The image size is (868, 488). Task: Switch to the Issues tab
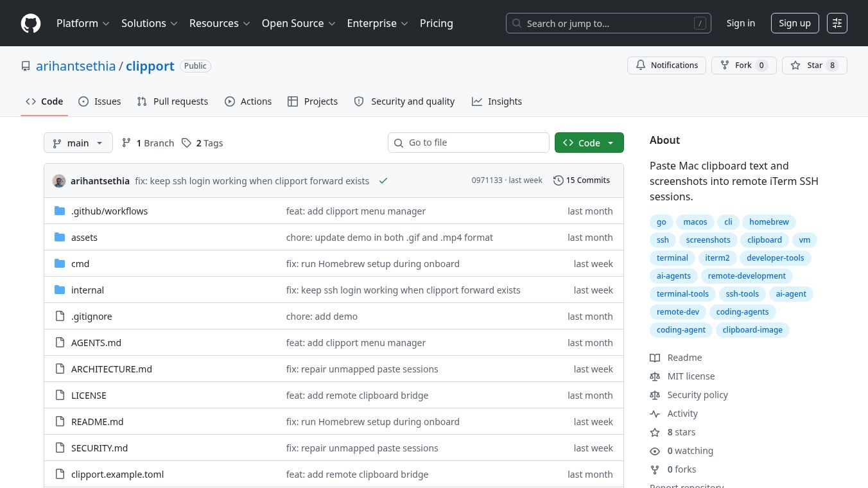(100, 101)
